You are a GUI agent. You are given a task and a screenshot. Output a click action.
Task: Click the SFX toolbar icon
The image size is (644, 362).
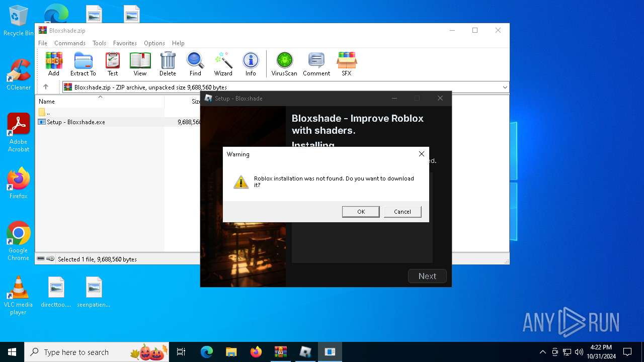click(x=347, y=64)
